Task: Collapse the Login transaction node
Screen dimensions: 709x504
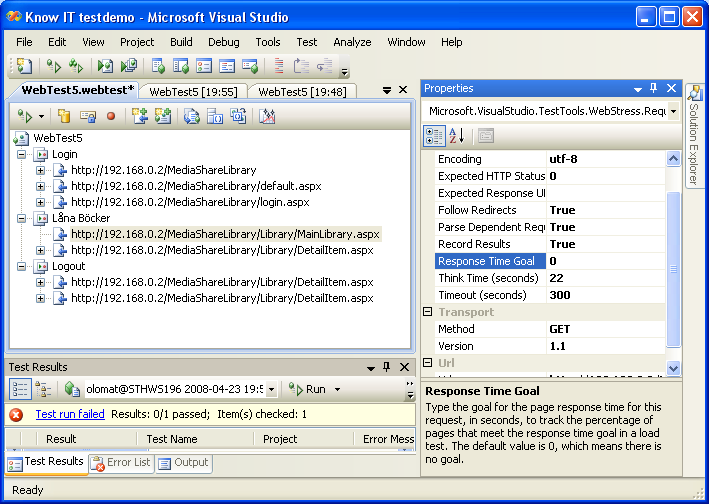Action: (21, 155)
